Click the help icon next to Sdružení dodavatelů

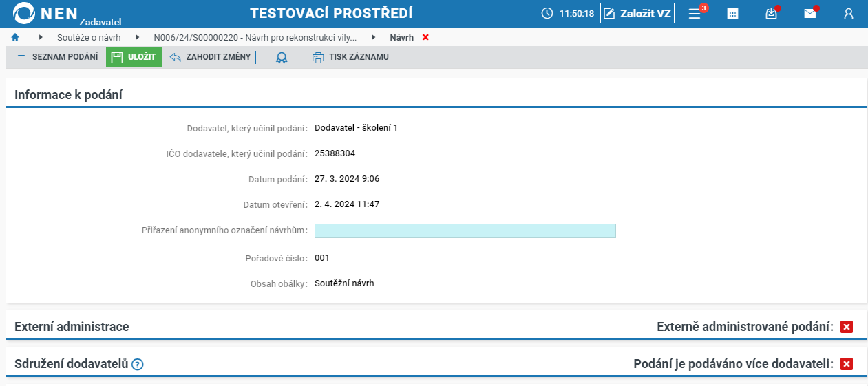click(x=137, y=364)
